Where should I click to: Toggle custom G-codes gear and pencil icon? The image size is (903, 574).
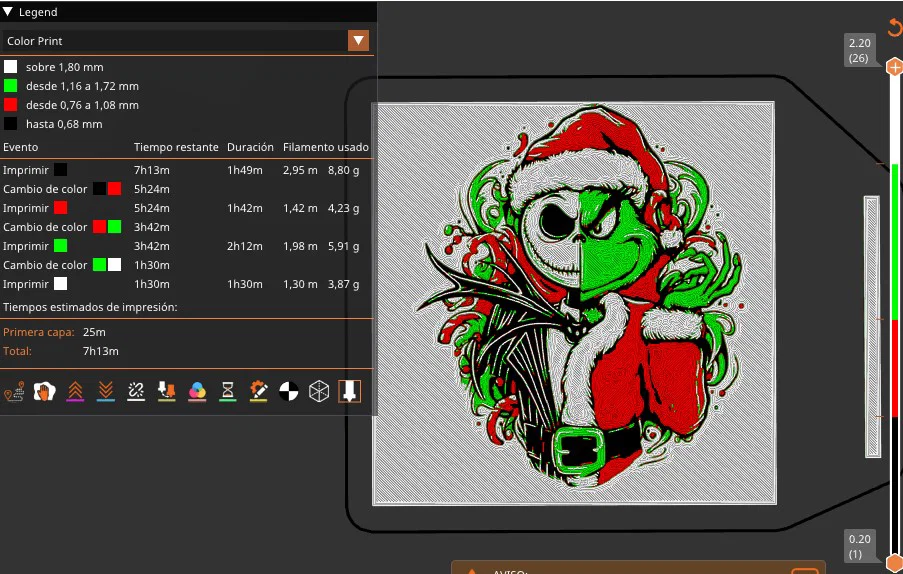pyautogui.click(x=258, y=391)
